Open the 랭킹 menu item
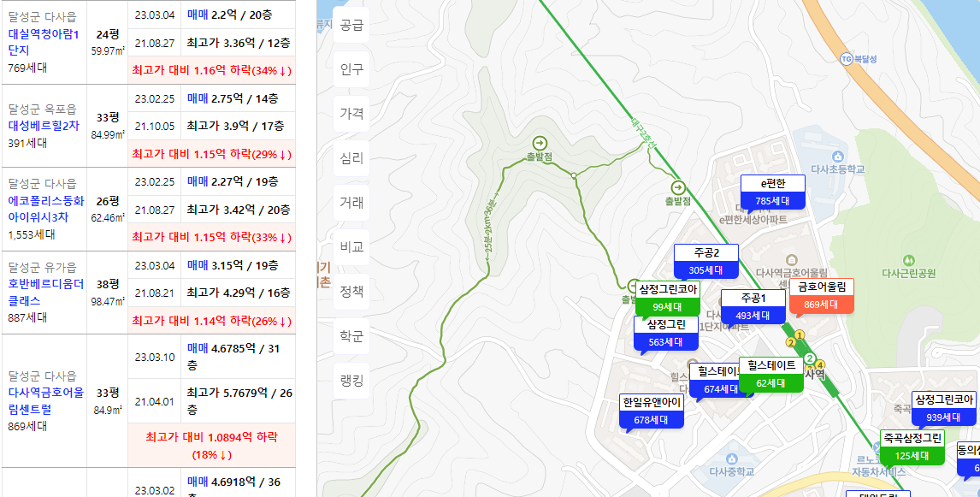 point(351,380)
